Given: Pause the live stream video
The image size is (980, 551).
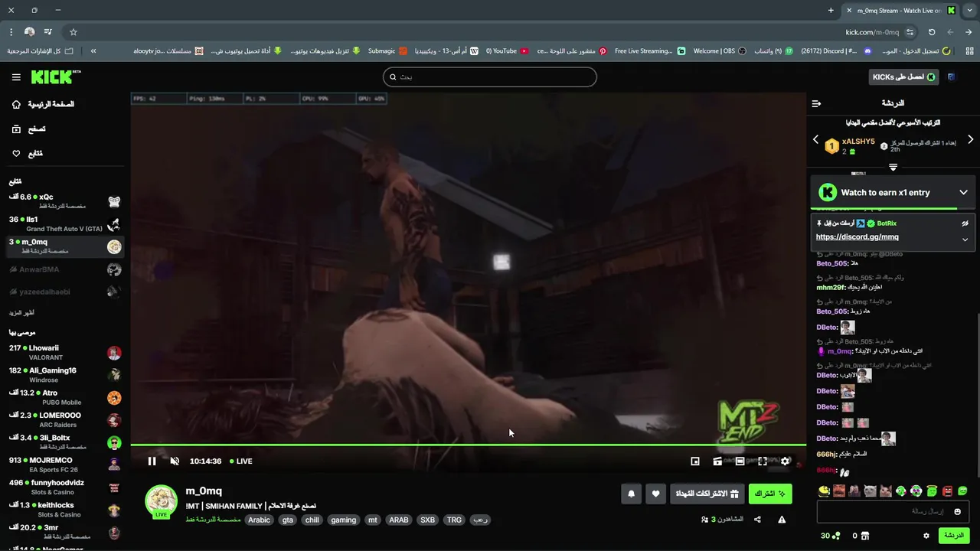Looking at the screenshot, I should [152, 461].
